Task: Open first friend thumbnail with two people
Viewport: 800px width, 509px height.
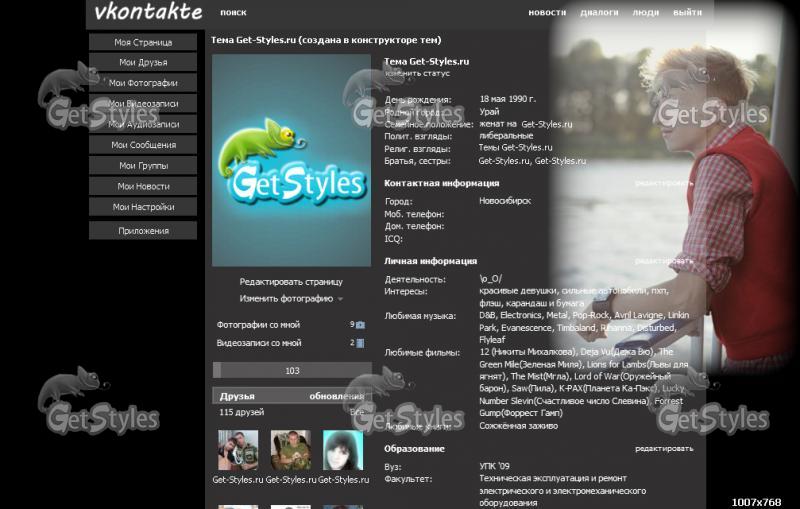Action: click(x=238, y=450)
